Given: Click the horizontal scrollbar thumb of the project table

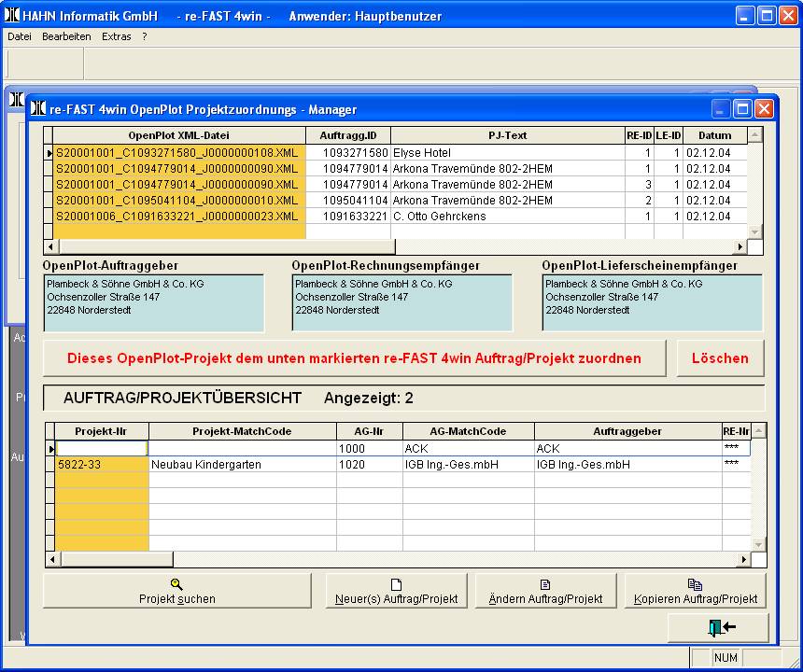Looking at the screenshot, I should [x=117, y=560].
